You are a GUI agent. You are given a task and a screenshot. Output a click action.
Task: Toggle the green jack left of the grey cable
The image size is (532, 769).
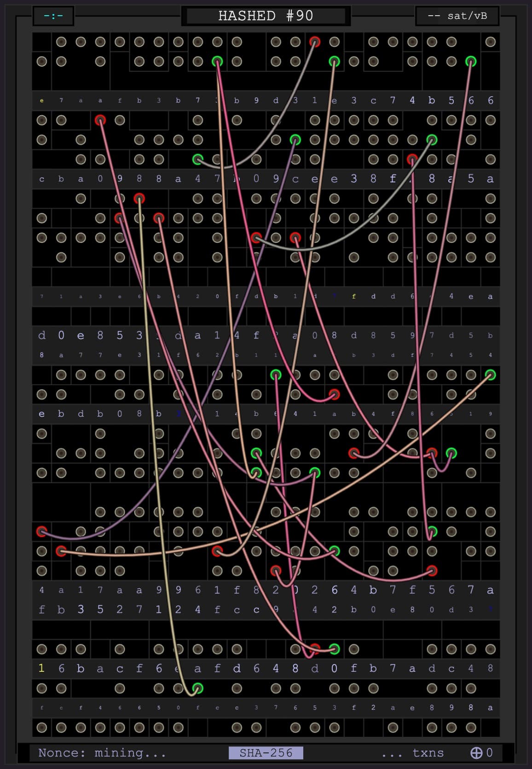pos(197,159)
